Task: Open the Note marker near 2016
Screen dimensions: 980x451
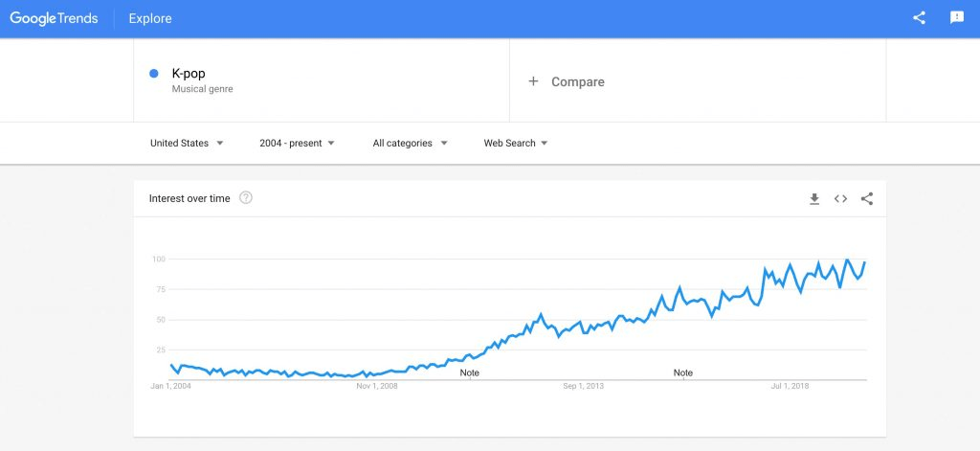Action: click(x=682, y=372)
